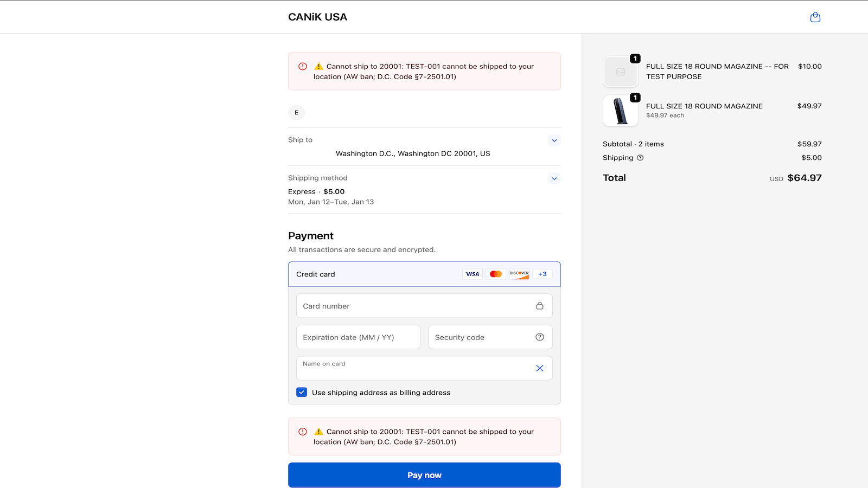Show the +3 additional card types
The height and width of the screenshot is (488, 868).
(x=542, y=274)
